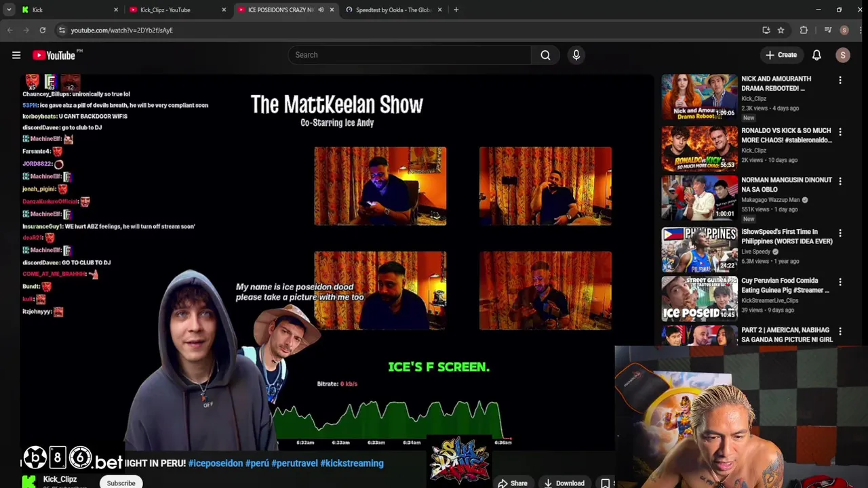Open media control icon in browser toolbar
This screenshot has width=868, height=488.
tap(827, 30)
